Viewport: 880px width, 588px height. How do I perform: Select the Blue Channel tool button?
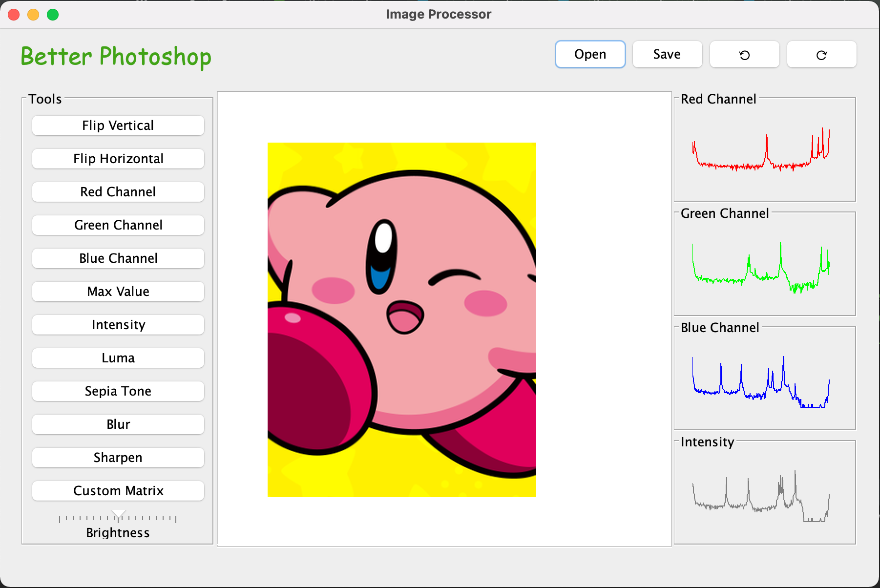pos(118,259)
